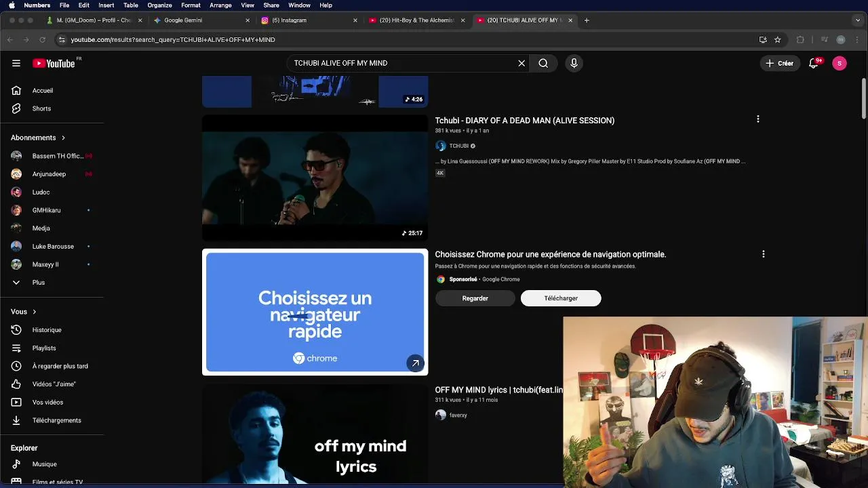Viewport: 868px width, 488px height.
Task: Open the faverxy channel name link
Action: 458,415
